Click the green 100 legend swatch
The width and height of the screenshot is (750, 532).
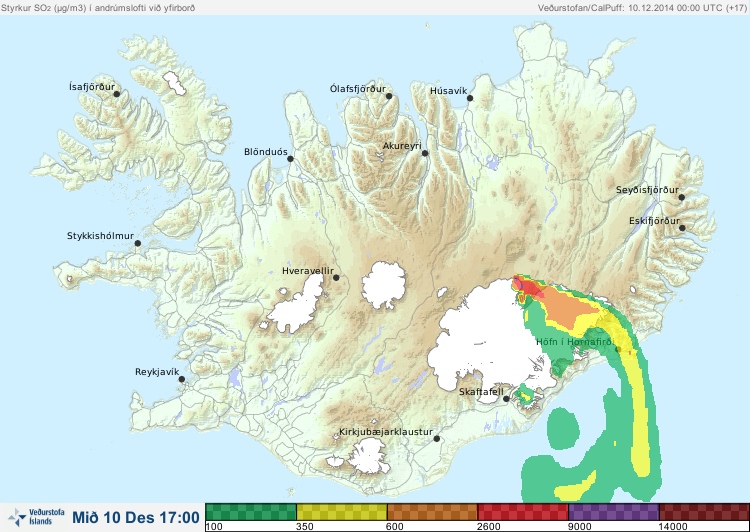[x=251, y=512]
